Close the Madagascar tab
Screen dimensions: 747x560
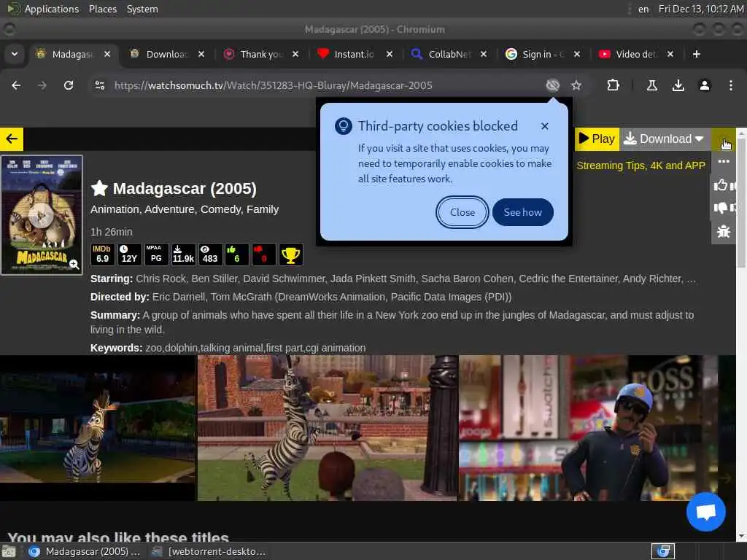[107, 54]
